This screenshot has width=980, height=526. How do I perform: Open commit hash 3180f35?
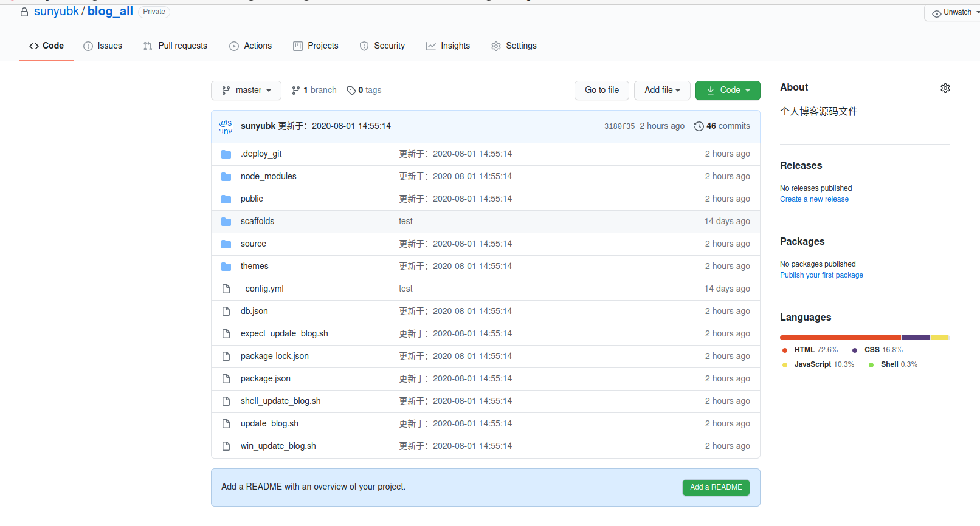(619, 126)
